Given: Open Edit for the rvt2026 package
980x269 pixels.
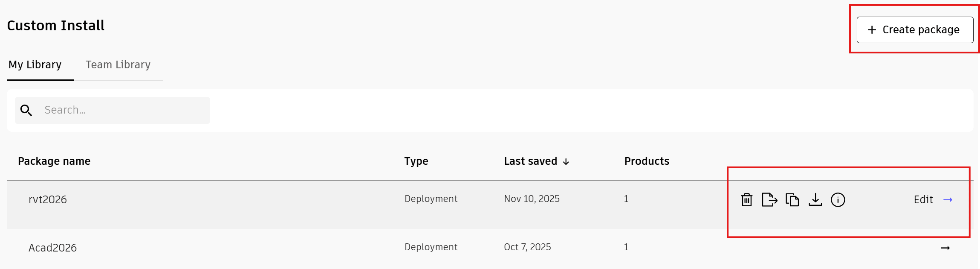Looking at the screenshot, I should tap(923, 199).
